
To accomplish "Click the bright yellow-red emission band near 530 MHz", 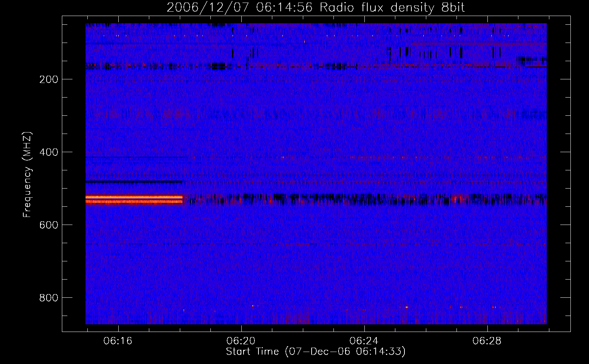I will click(x=134, y=199).
